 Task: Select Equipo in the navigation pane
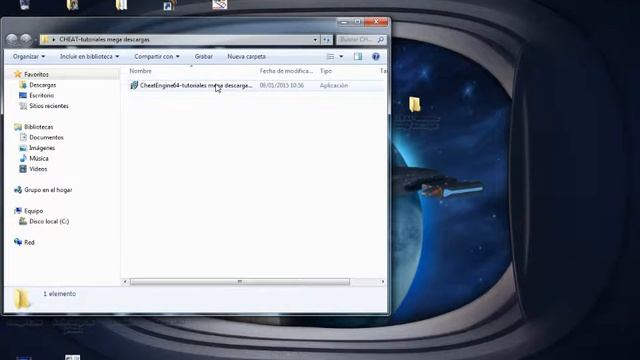coord(33,211)
